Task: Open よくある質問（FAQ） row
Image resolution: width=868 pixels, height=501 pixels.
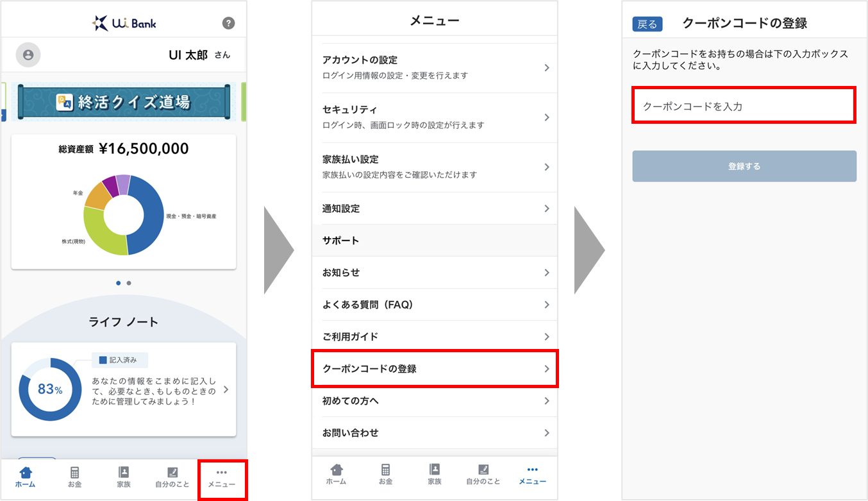Action: point(435,305)
